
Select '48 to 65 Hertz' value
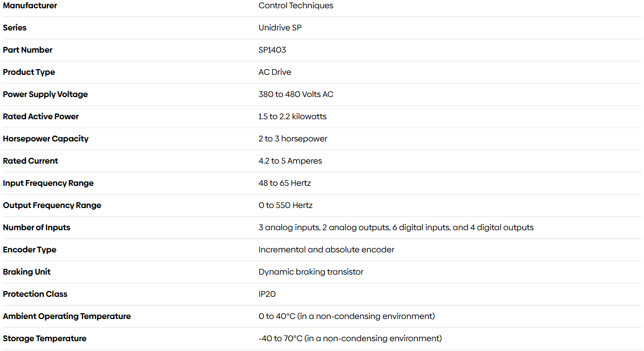[285, 183]
